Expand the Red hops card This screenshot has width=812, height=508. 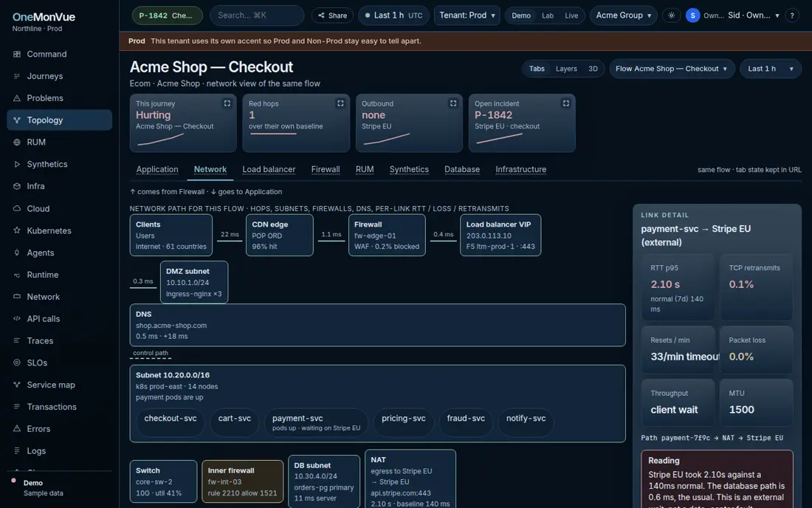340,103
